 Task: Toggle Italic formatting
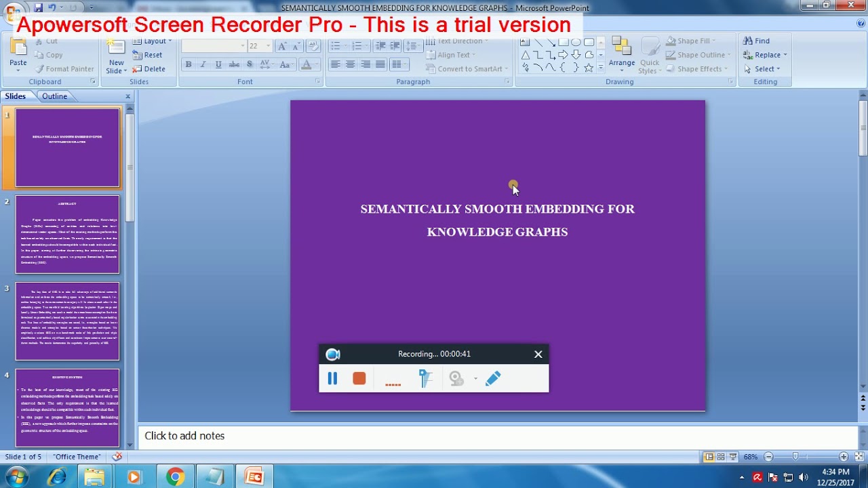(203, 64)
